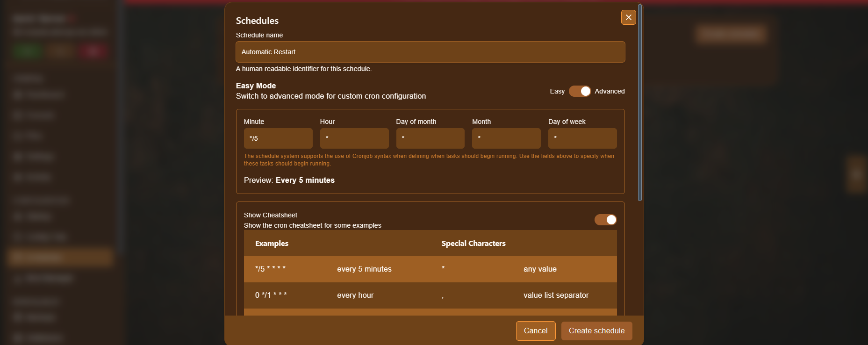Click 'Show the cron cheatsheet for some examples'
Image resolution: width=868 pixels, height=345 pixels.
pos(313,225)
